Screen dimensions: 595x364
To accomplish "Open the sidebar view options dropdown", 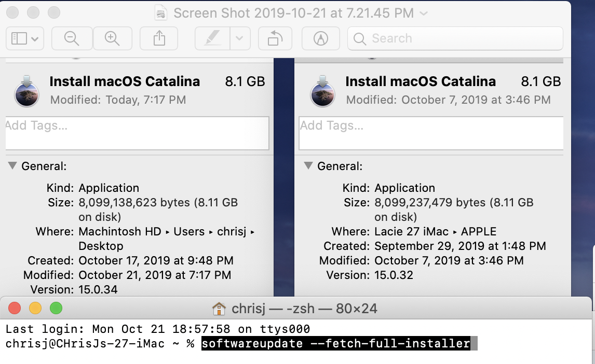I will [x=35, y=39].
